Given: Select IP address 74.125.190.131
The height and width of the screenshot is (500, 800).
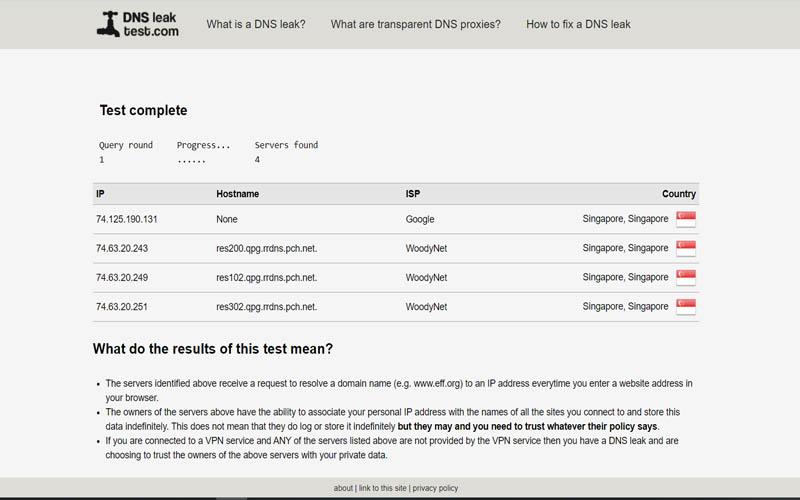Looking at the screenshot, I should point(127,219).
